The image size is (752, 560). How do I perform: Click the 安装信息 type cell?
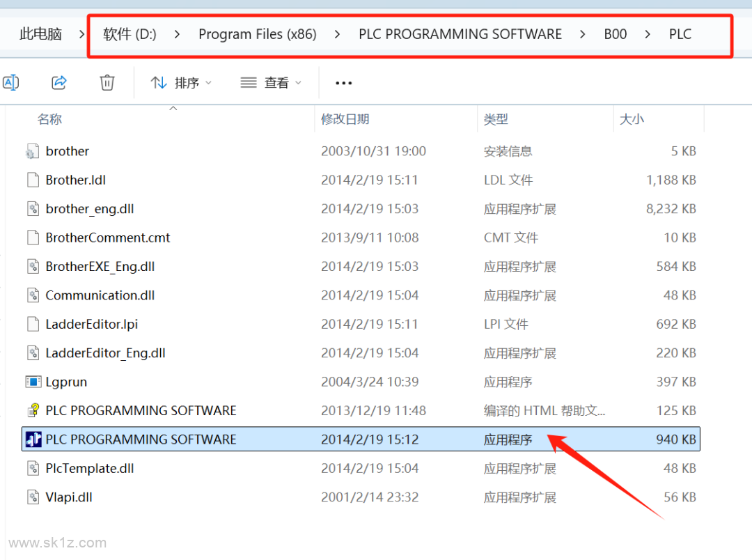(508, 151)
